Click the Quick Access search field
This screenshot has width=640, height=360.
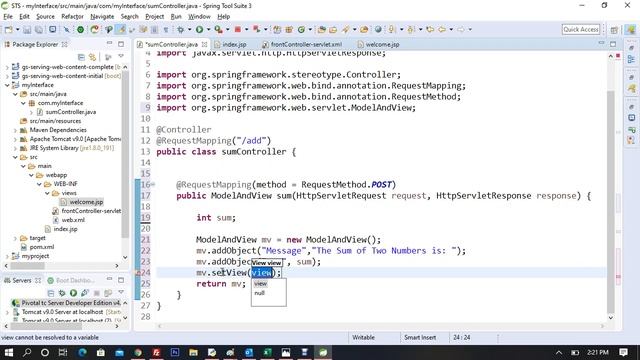(581, 29)
